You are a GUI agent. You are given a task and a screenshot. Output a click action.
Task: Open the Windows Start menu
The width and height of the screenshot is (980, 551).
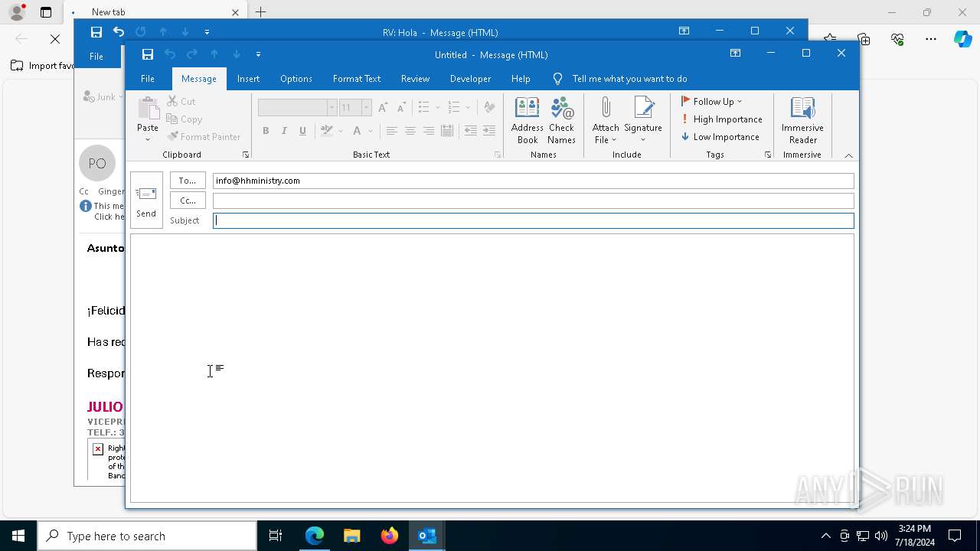click(x=18, y=536)
